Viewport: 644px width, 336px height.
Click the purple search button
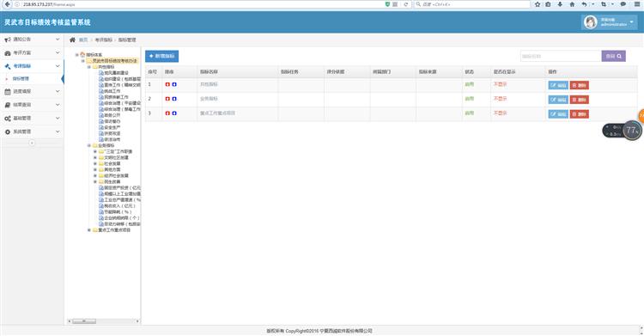click(x=614, y=56)
